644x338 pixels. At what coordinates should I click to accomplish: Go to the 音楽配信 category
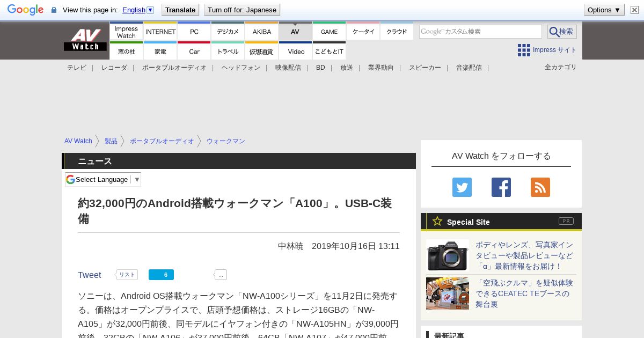click(469, 68)
